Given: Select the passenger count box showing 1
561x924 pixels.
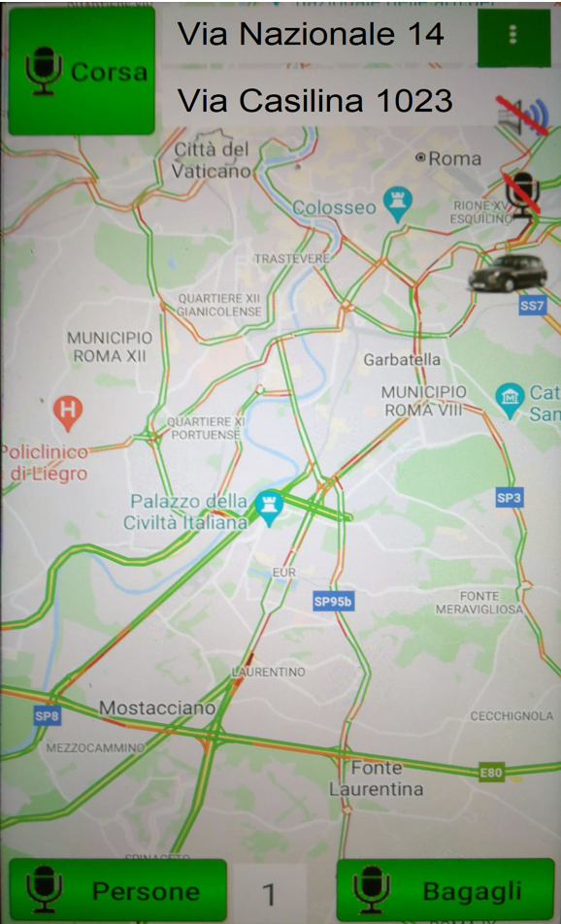Looking at the screenshot, I should [270, 894].
